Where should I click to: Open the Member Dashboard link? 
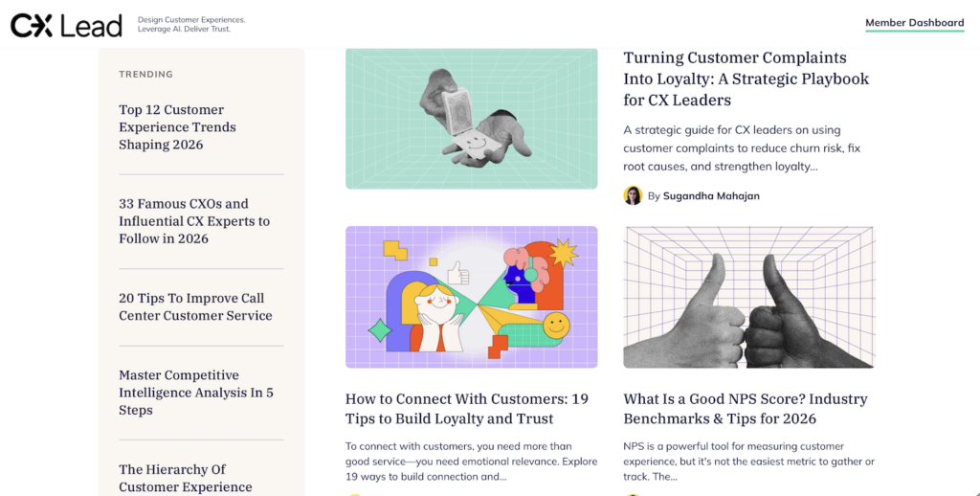tap(914, 23)
